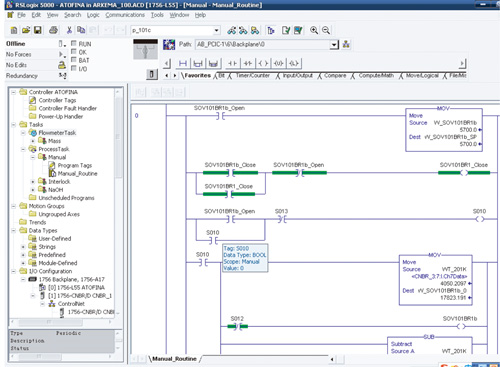Click the controller tree vertical scrollbar
The height and width of the screenshot is (367, 500).
click(118, 203)
